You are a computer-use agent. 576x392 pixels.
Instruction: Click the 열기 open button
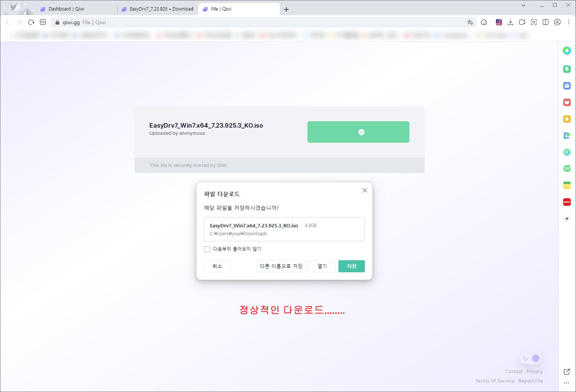(322, 266)
